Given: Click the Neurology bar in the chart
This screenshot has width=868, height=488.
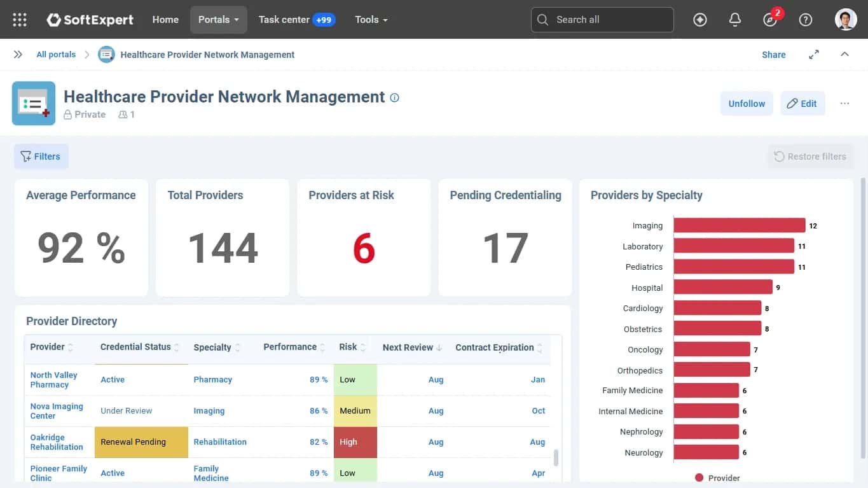Looking at the screenshot, I should click(x=706, y=452).
